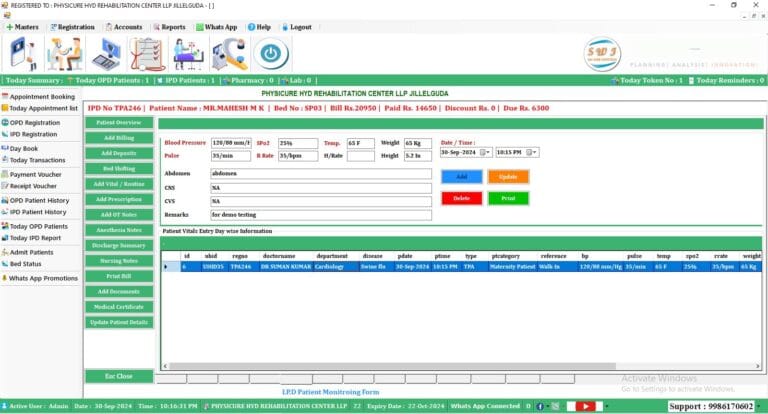Click the Logout menu item
The width and height of the screenshot is (768, 414).
pos(297,27)
